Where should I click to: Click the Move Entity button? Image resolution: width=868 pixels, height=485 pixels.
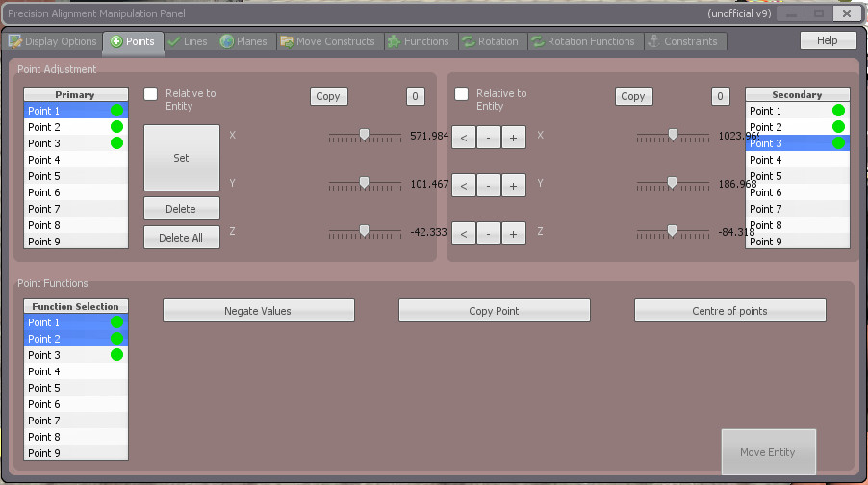click(x=768, y=452)
